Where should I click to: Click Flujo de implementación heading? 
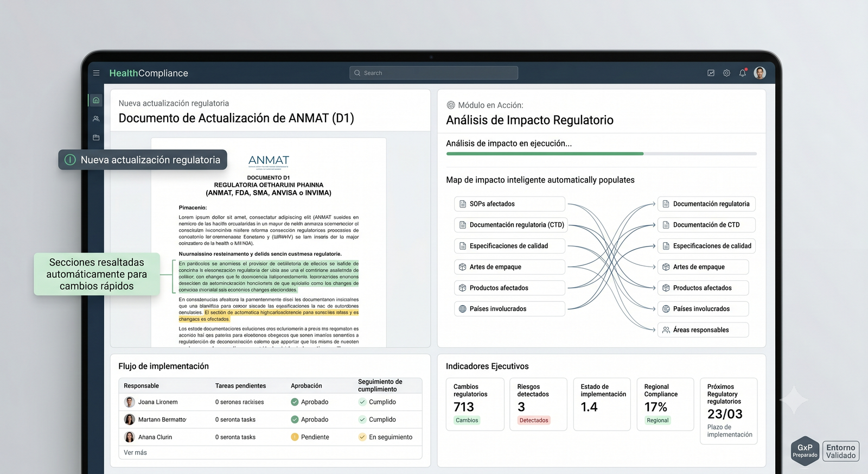(163, 366)
